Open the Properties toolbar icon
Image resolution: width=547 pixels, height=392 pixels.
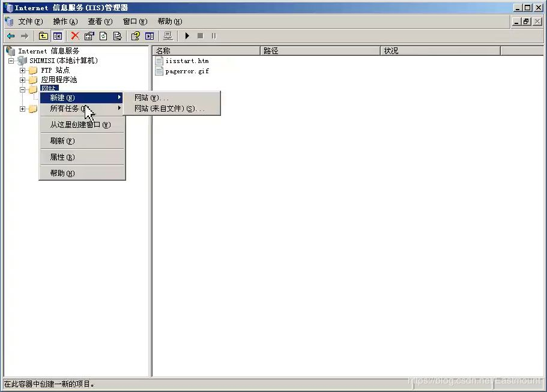coord(89,36)
